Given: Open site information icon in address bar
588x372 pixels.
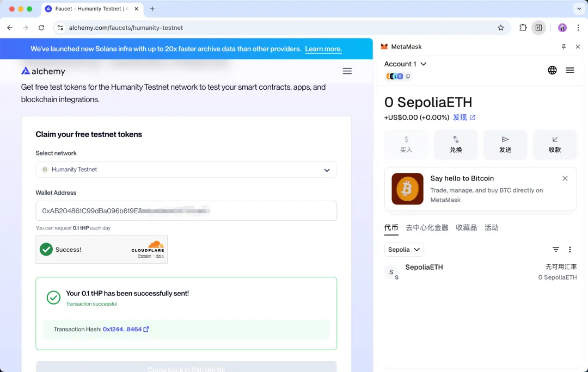Looking at the screenshot, I should click(60, 28).
